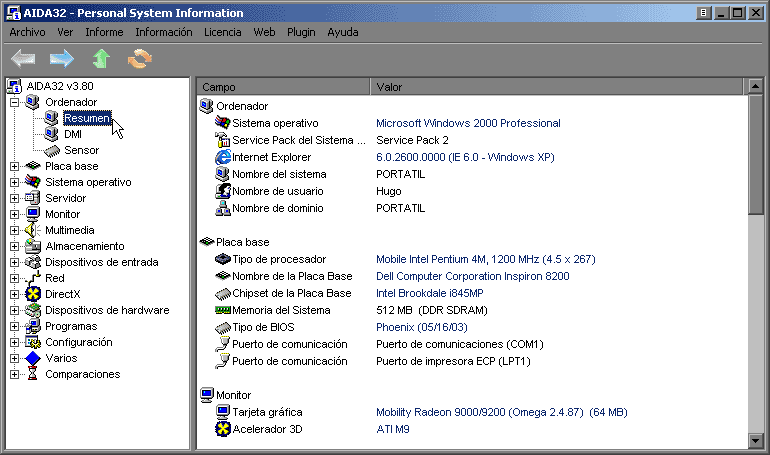Open the Plugin menu
Viewport: 770px width, 455px height.
click(x=301, y=32)
